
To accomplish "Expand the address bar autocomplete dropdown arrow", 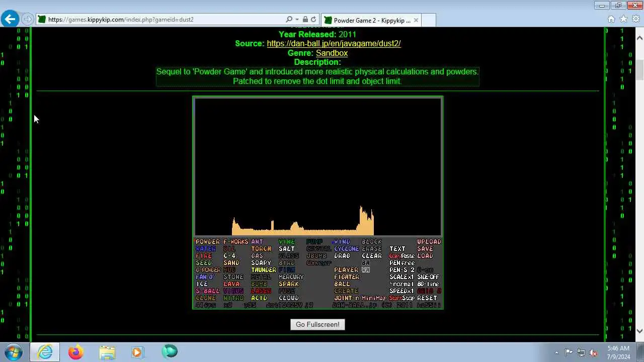I will click(297, 20).
